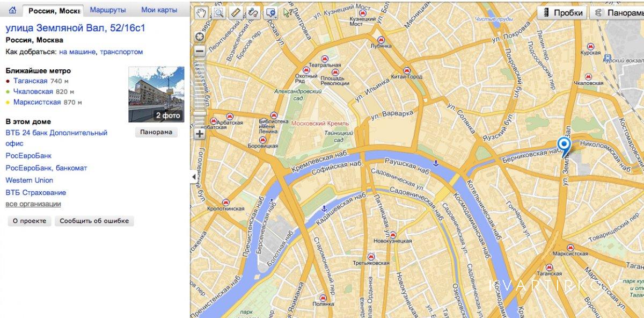Open ВТБ Страхование organization link
Viewport: 644px width, 318px height.
click(36, 193)
